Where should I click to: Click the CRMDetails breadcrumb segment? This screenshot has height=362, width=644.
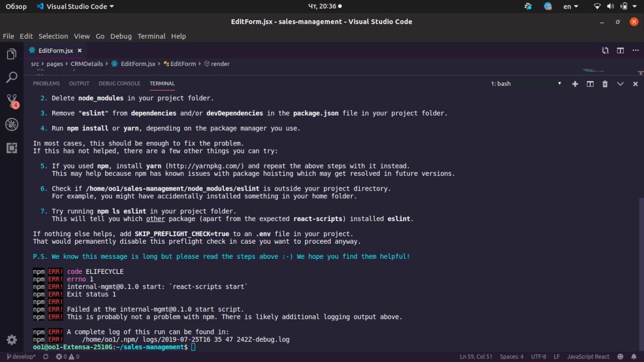coord(87,64)
